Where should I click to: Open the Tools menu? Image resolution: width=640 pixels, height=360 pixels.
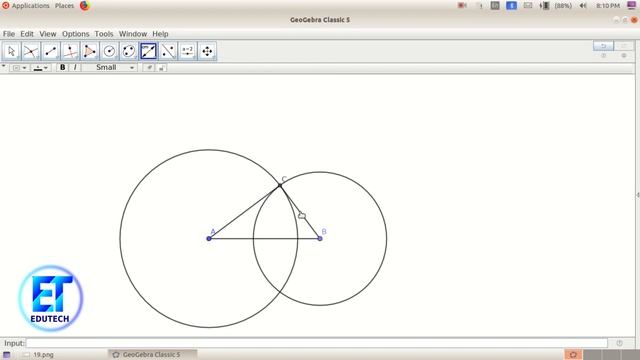point(104,34)
